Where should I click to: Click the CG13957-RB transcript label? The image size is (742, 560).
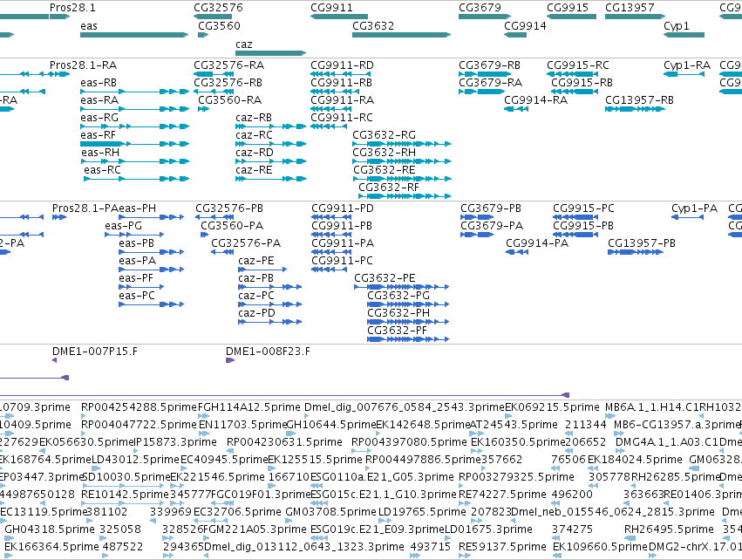click(x=639, y=100)
